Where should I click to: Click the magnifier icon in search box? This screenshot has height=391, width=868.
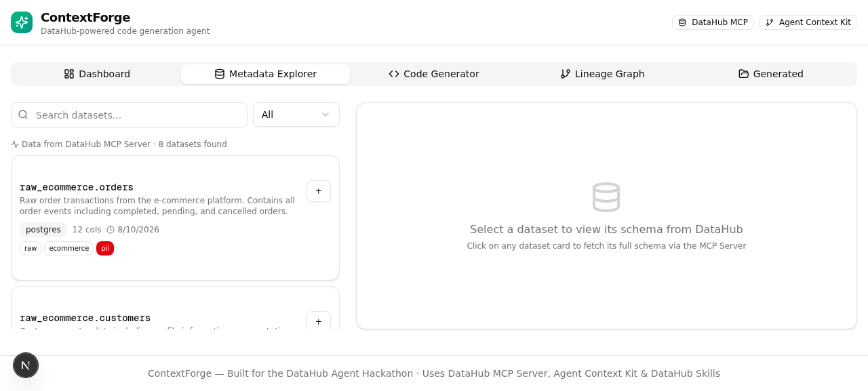[x=23, y=115]
